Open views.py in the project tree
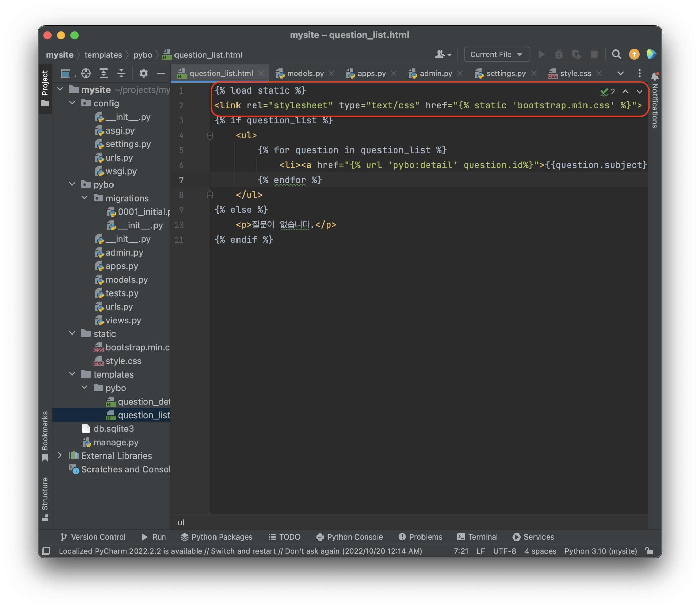This screenshot has width=700, height=608. pyautogui.click(x=123, y=320)
